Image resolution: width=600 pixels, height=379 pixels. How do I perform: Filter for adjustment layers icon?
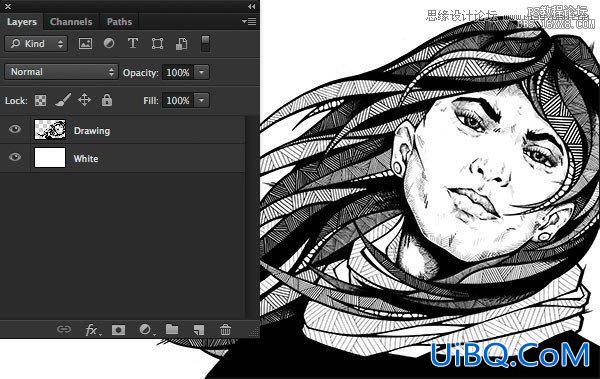click(109, 43)
